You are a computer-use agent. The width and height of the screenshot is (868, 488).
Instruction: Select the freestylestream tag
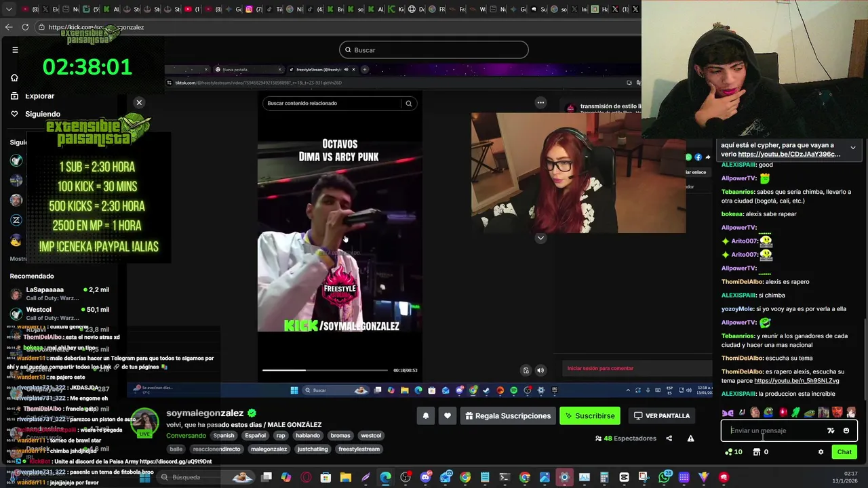[x=359, y=449]
